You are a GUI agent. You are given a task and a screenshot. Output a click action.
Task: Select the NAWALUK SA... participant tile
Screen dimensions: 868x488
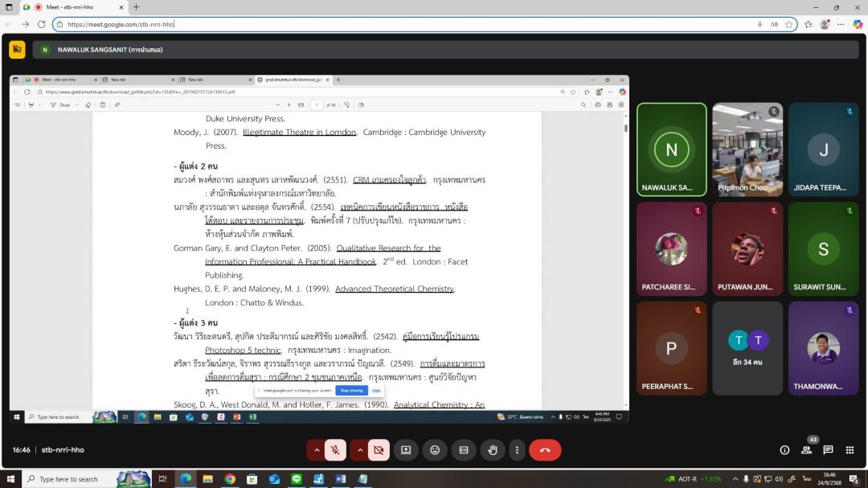click(672, 150)
